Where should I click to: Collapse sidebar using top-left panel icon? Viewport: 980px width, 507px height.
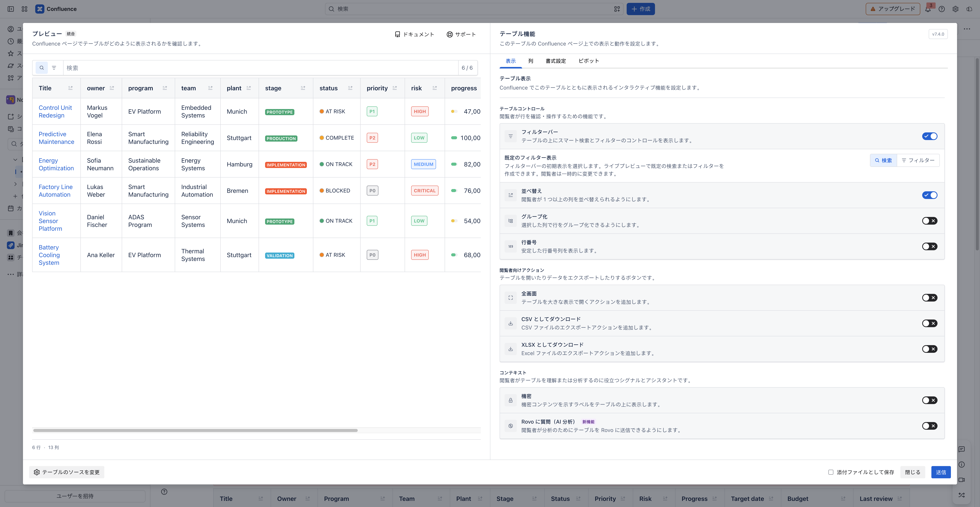(x=11, y=9)
